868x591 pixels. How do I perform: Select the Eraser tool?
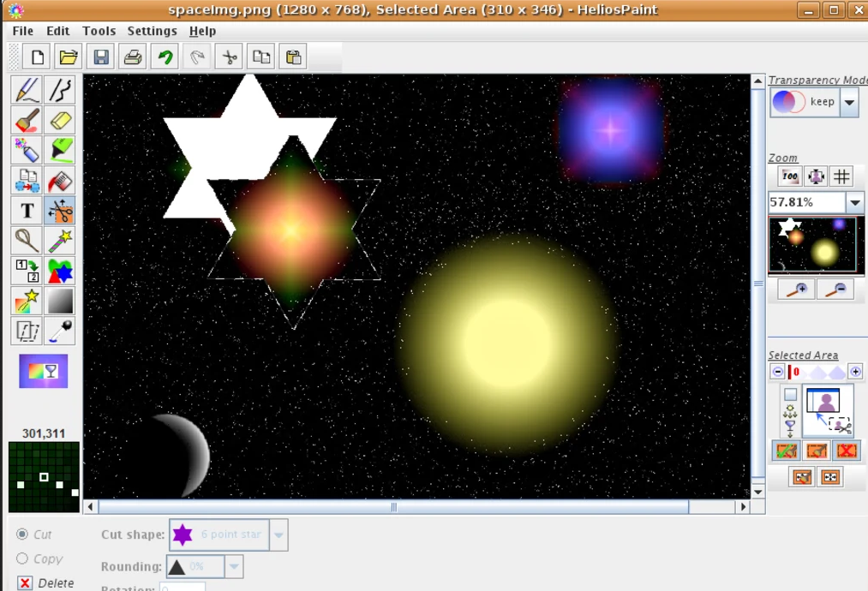(x=60, y=121)
